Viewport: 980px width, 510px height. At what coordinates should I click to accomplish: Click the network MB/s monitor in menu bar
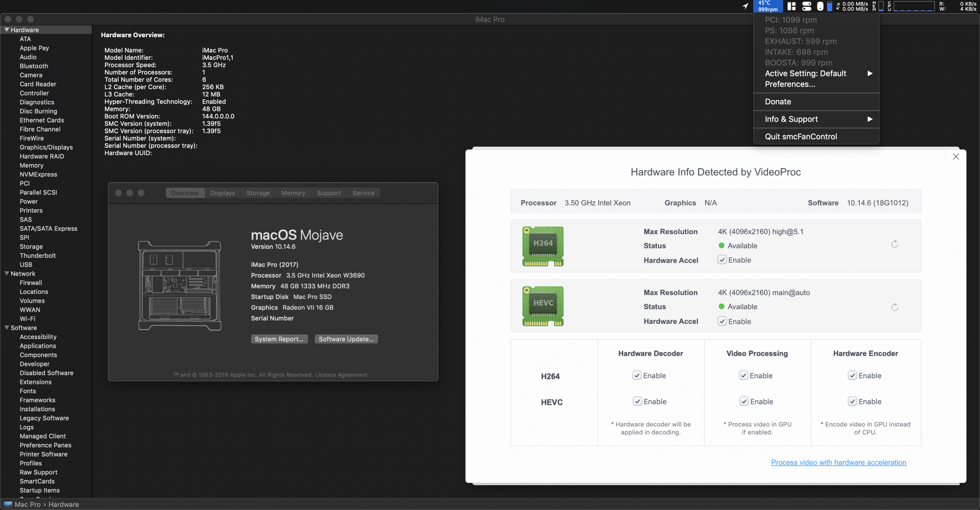pos(852,6)
